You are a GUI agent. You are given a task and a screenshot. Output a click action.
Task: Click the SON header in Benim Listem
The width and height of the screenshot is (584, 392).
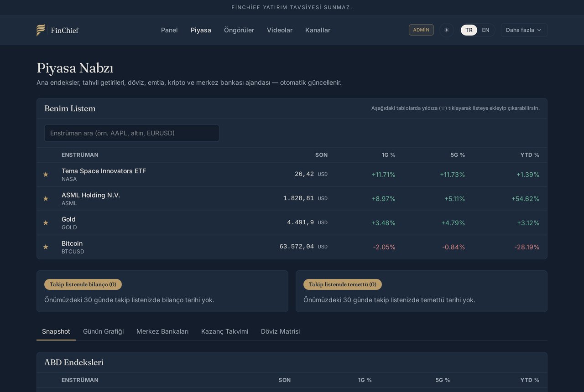321,155
